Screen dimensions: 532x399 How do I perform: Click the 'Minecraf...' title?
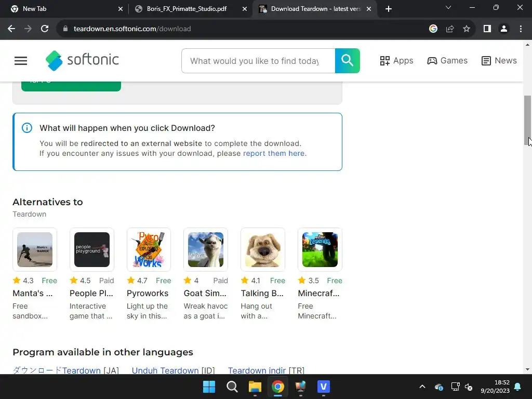pyautogui.click(x=318, y=293)
